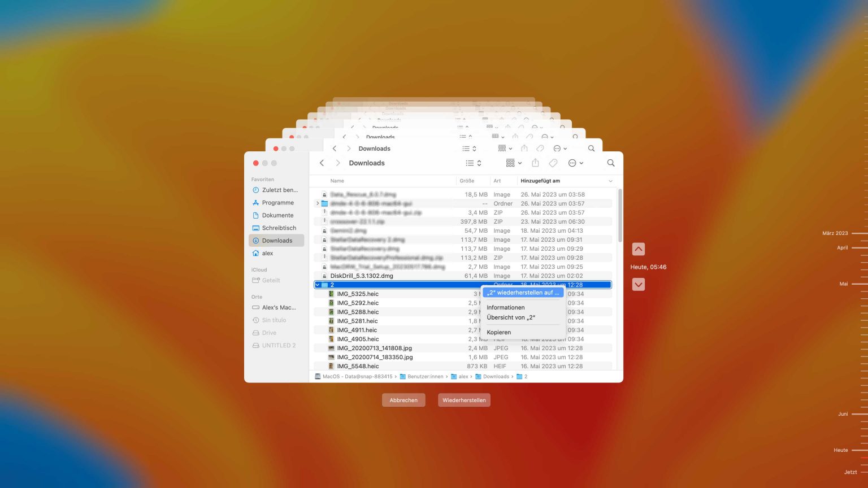Click the Wiederherstellen button
868x488 pixels.
point(464,400)
